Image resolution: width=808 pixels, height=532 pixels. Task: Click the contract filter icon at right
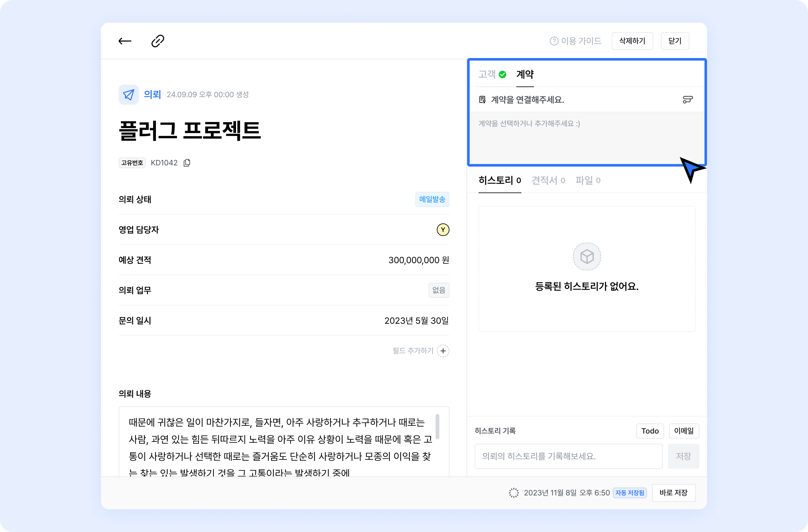pos(687,99)
